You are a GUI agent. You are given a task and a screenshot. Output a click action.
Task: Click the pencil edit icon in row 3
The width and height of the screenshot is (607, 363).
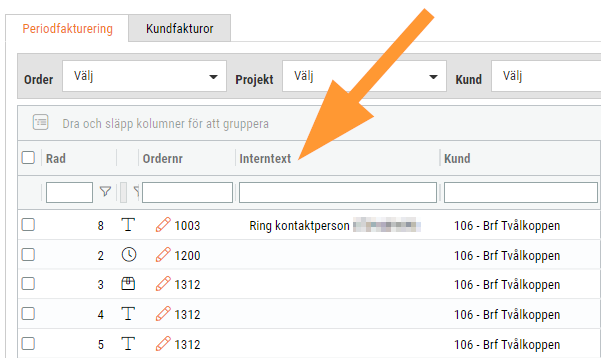[x=163, y=284]
